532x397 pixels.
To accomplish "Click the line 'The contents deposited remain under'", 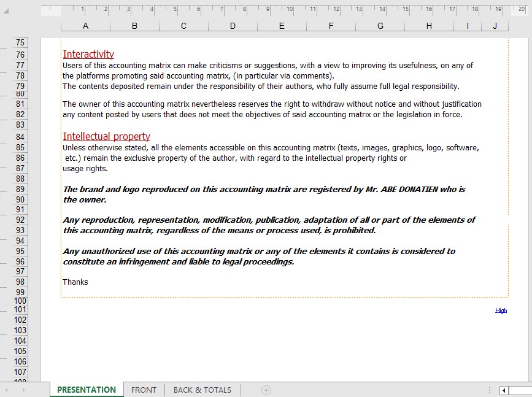I will pos(261,86).
